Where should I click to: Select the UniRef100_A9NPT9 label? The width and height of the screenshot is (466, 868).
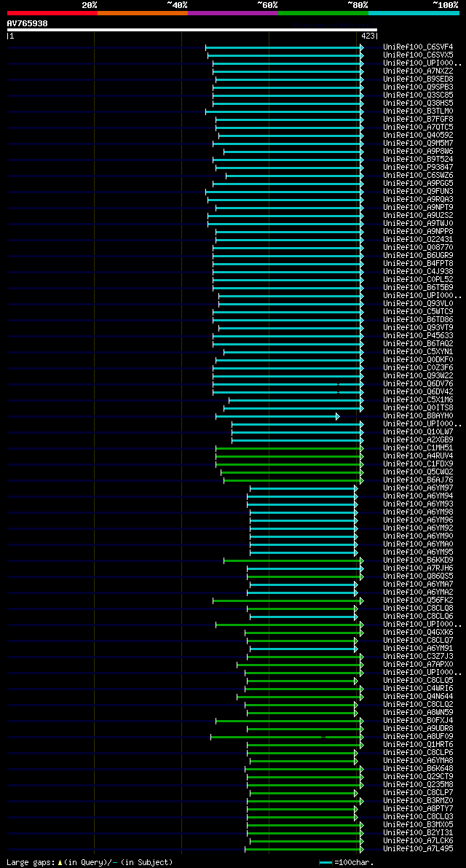(418, 208)
